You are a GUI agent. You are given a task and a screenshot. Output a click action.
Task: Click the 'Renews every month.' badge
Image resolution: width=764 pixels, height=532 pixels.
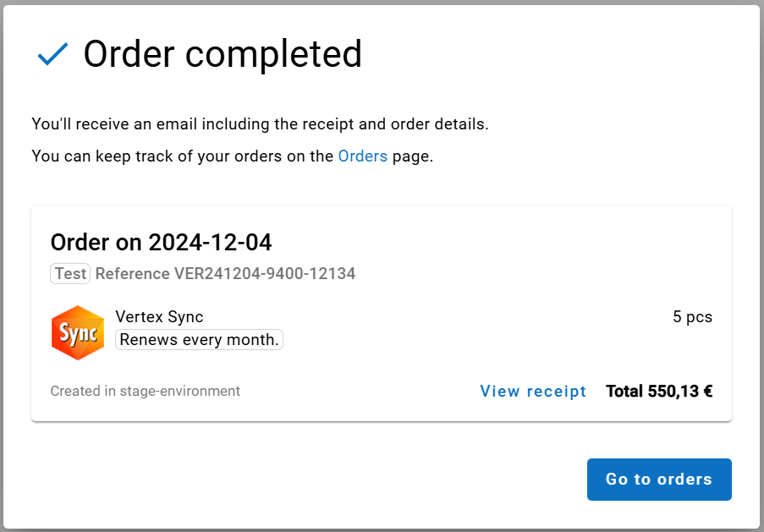coord(199,339)
